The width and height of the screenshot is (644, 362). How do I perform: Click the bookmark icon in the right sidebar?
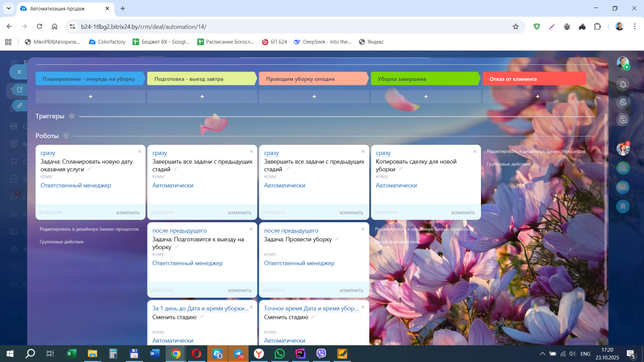point(623,206)
